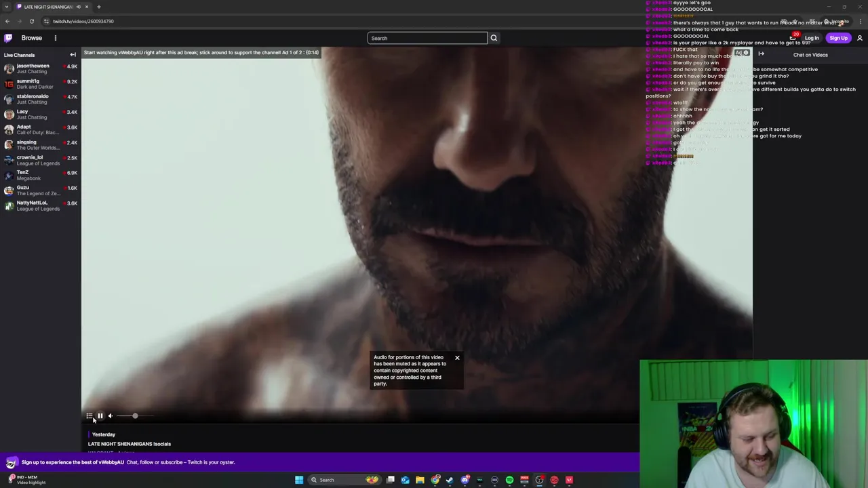Open File Explorer from the taskbar
This screenshot has height=488, width=868.
420,480
